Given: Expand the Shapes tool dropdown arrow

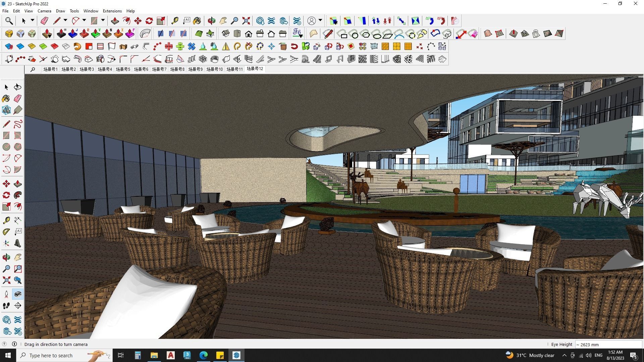Looking at the screenshot, I should coord(103,20).
